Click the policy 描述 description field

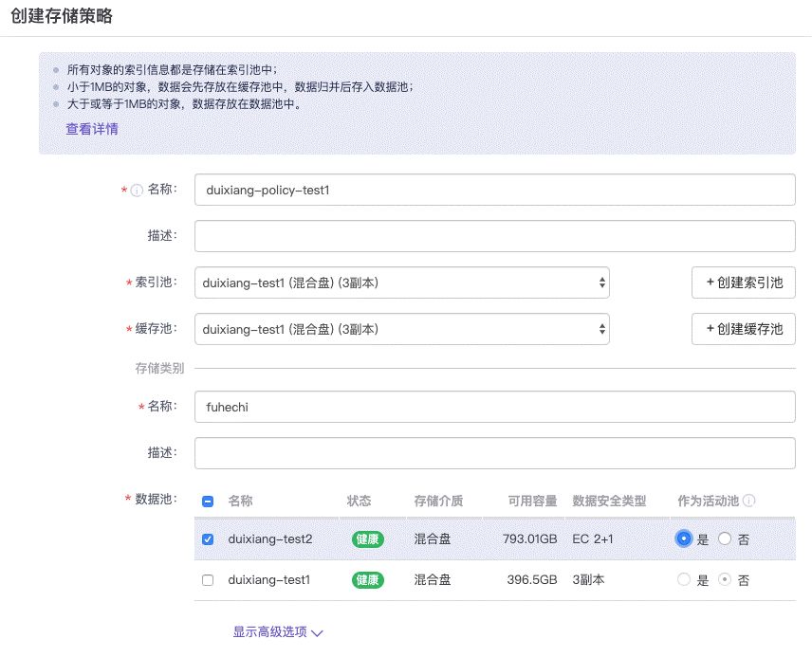(495, 236)
